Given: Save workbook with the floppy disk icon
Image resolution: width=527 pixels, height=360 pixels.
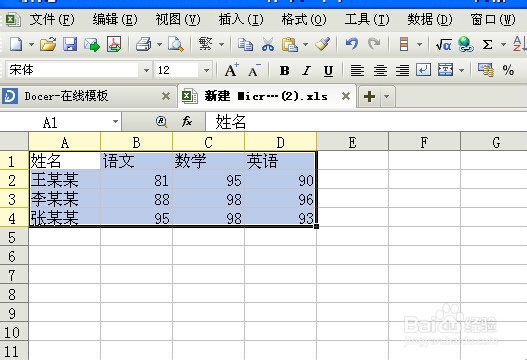Looking at the screenshot, I should point(70,44).
